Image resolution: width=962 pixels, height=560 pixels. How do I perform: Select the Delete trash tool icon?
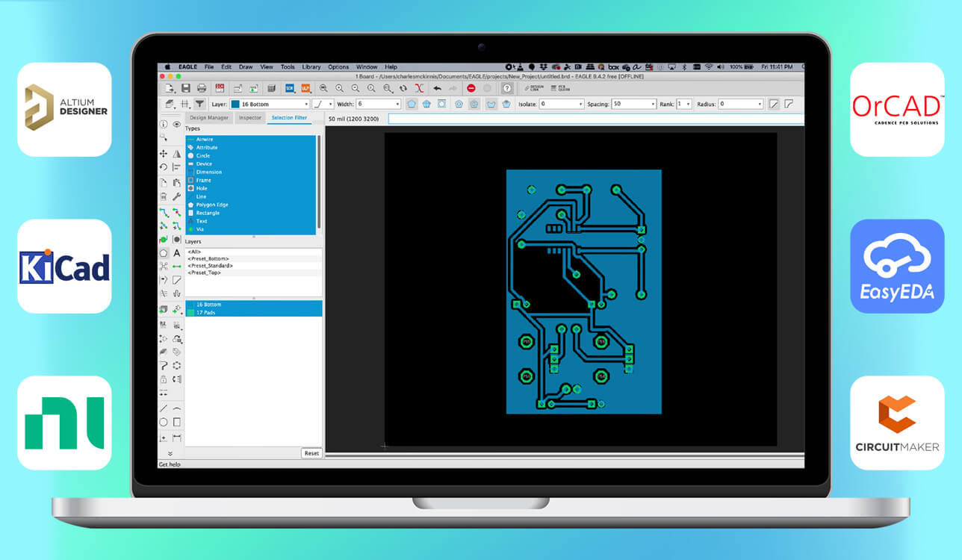(x=164, y=196)
